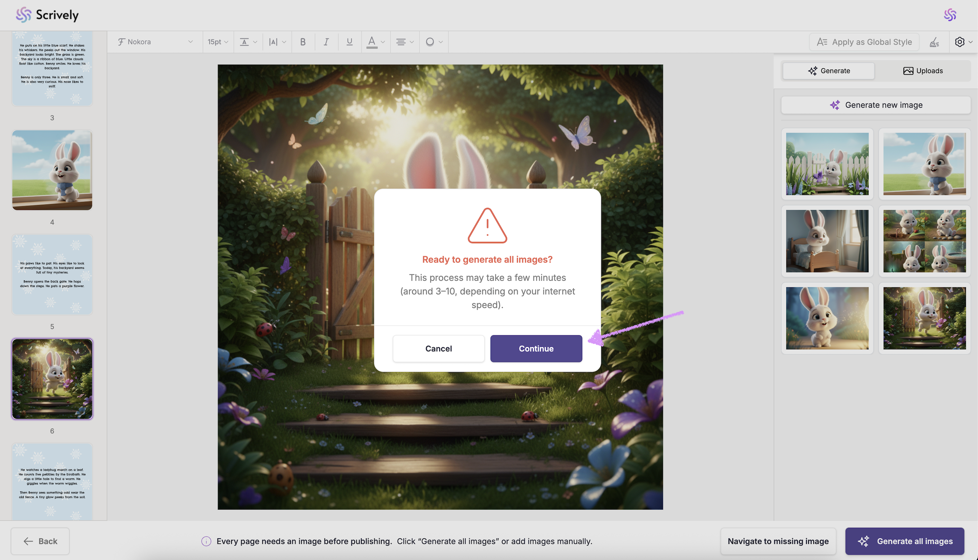Toggle bold formatting in the toolbar
The image size is (978, 560).
303,42
